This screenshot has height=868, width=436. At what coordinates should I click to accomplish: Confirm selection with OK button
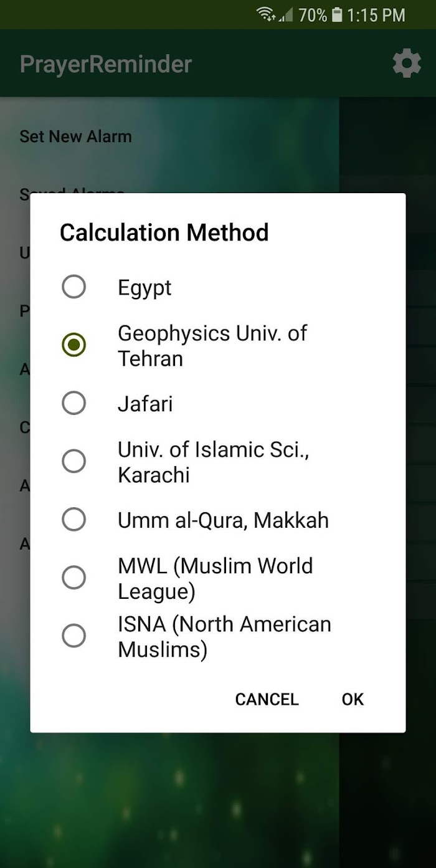click(353, 699)
